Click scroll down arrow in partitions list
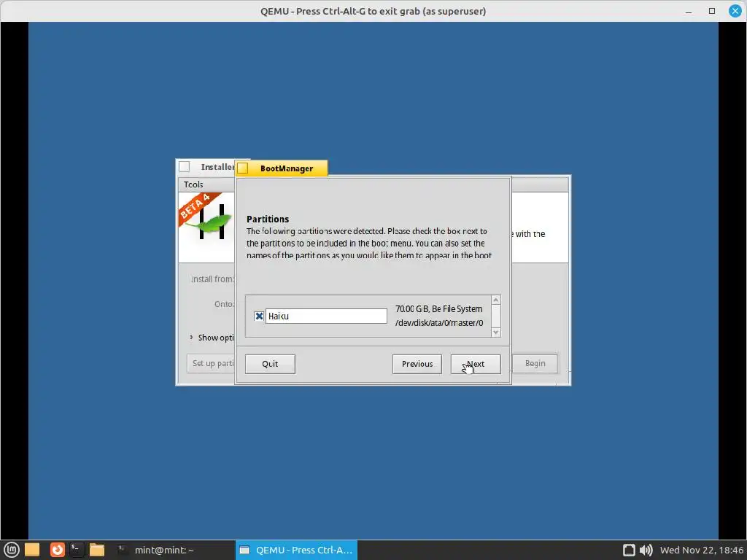 [495, 332]
